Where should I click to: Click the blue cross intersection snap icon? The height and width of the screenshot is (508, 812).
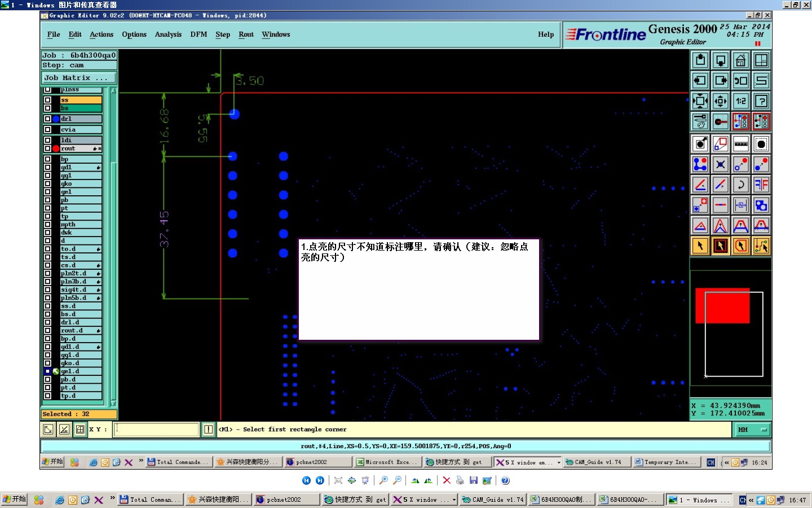(x=720, y=164)
